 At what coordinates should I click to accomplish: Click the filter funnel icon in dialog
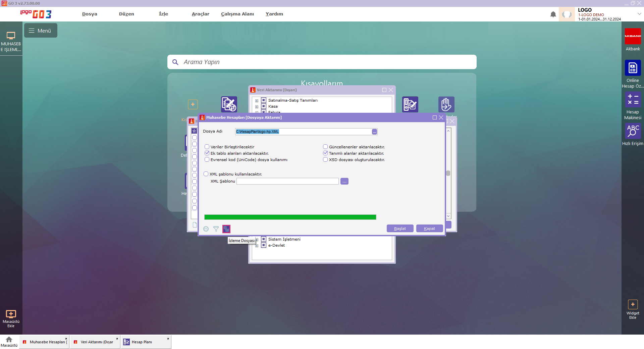coord(216,229)
